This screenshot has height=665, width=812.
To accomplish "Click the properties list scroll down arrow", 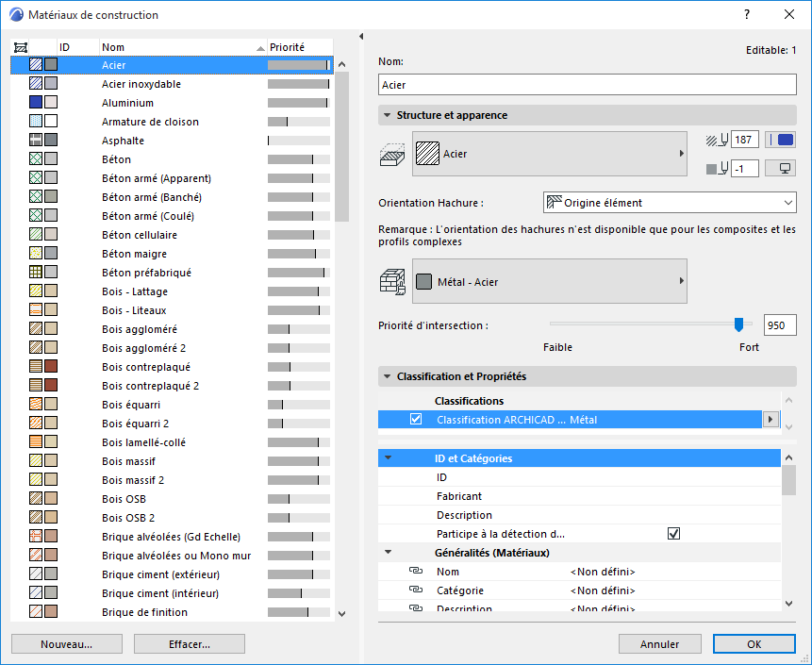I will (788, 604).
